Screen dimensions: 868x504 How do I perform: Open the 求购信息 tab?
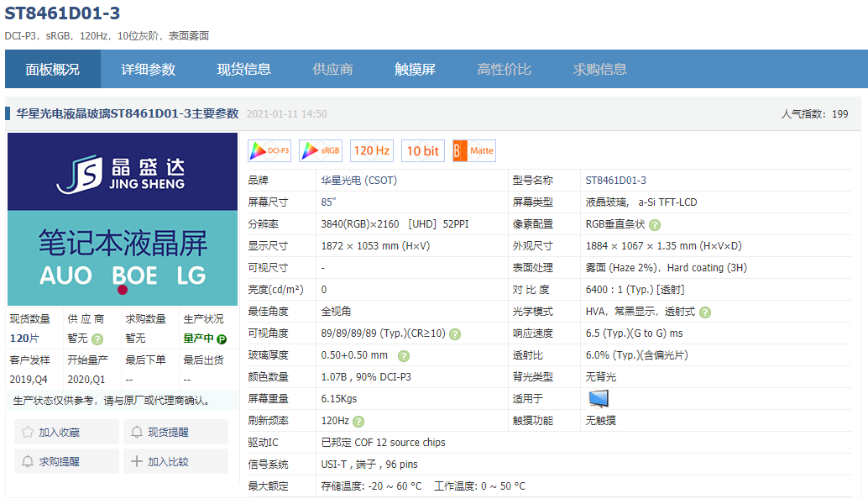tap(599, 69)
